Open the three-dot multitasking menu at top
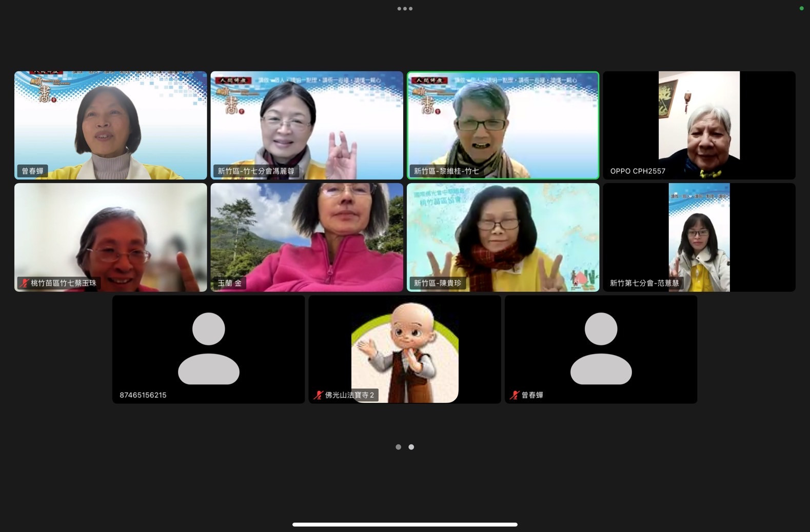Screen dimensions: 810x532 405,9
